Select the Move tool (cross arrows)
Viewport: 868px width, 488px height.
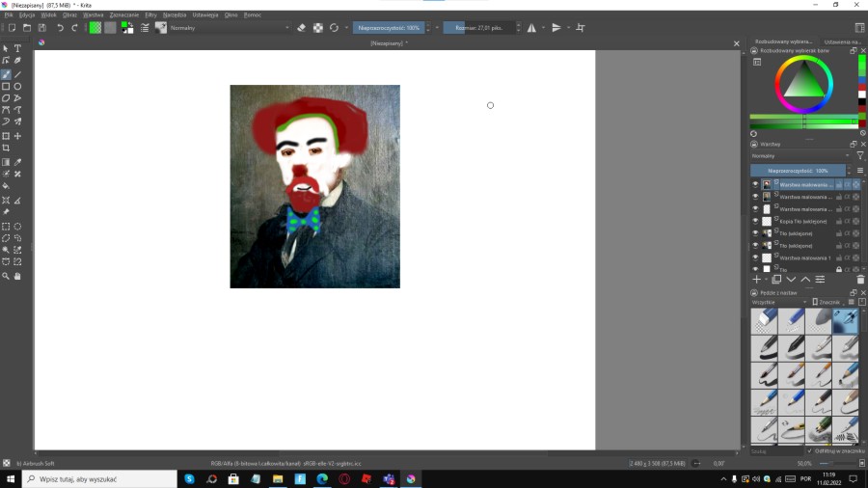pyautogui.click(x=17, y=136)
